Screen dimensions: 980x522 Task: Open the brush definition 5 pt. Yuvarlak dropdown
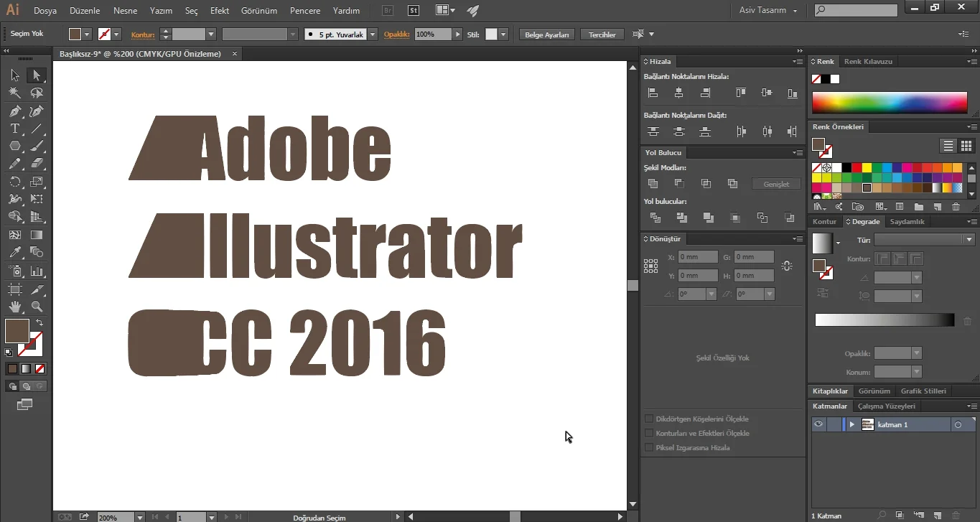(x=373, y=34)
